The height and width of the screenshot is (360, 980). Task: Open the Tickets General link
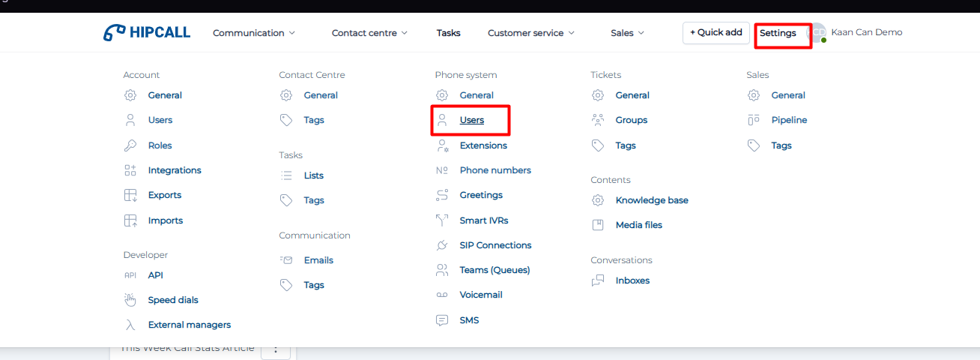tap(632, 95)
